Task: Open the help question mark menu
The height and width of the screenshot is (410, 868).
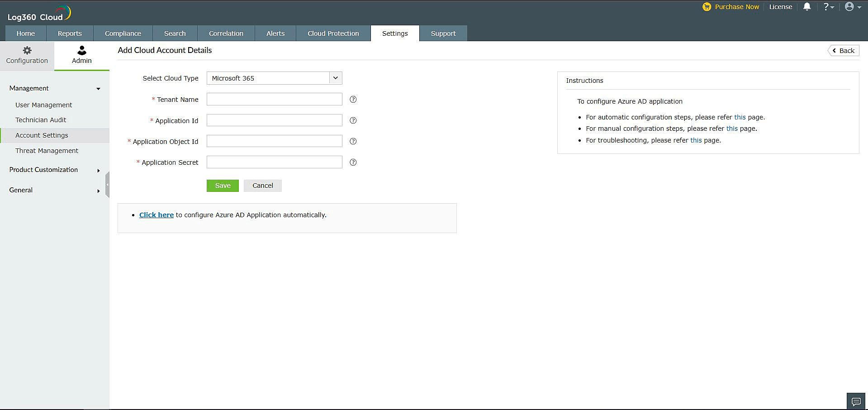Action: [x=828, y=7]
